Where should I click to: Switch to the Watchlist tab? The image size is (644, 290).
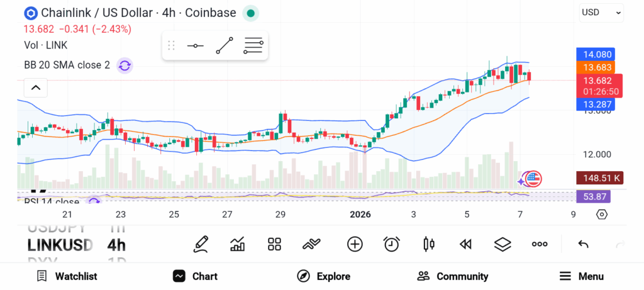pos(67,276)
